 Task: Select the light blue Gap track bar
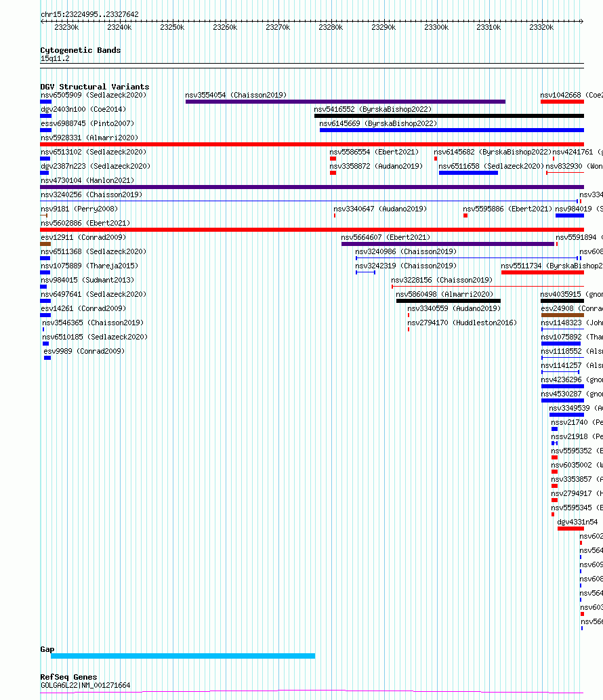pyautogui.click(x=183, y=656)
